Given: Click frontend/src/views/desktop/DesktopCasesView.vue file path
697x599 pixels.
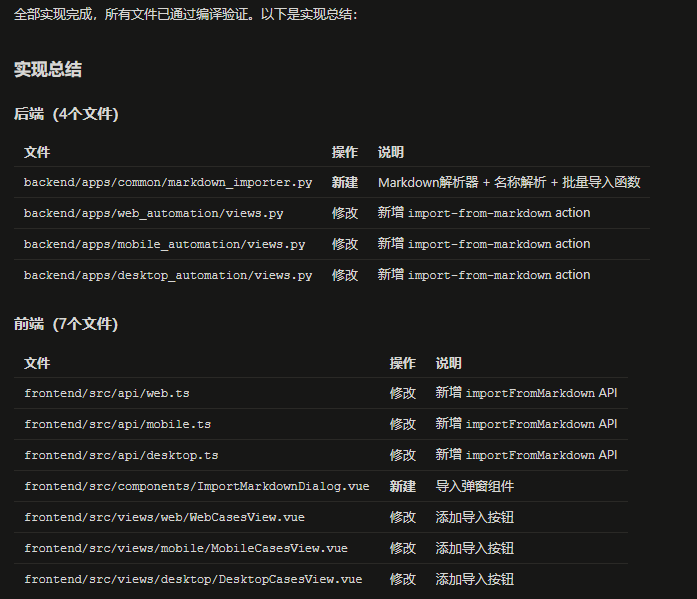Looking at the screenshot, I should tap(193, 580).
